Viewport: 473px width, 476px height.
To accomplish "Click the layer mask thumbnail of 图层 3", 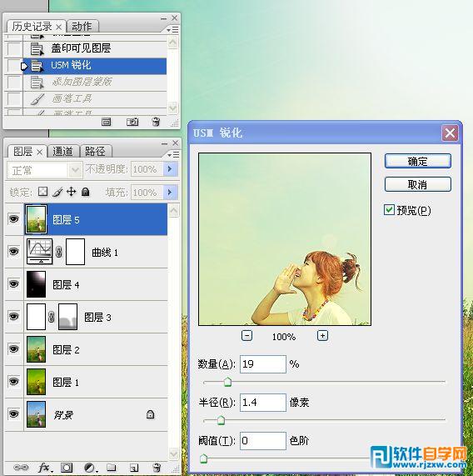I will (67, 317).
